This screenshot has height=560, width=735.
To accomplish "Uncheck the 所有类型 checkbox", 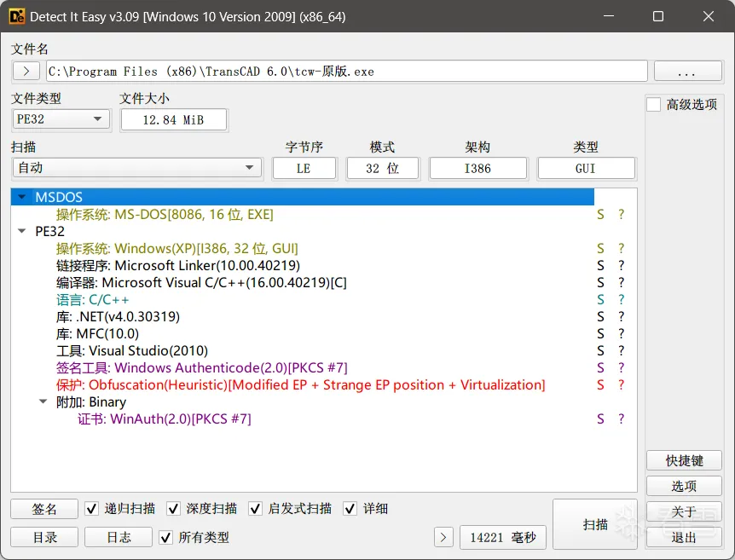I will click(165, 537).
